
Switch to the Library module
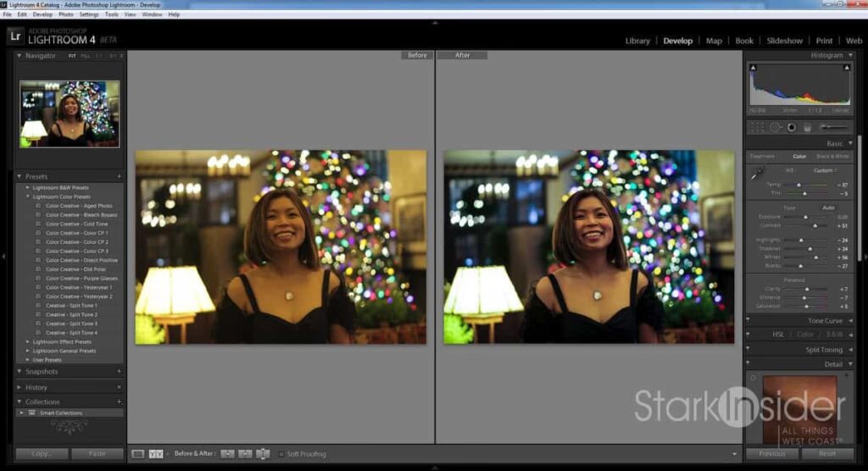click(637, 41)
